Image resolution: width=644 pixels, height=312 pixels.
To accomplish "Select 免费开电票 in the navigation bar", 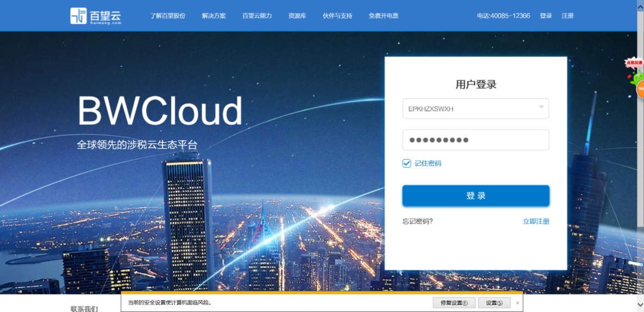I will (384, 16).
